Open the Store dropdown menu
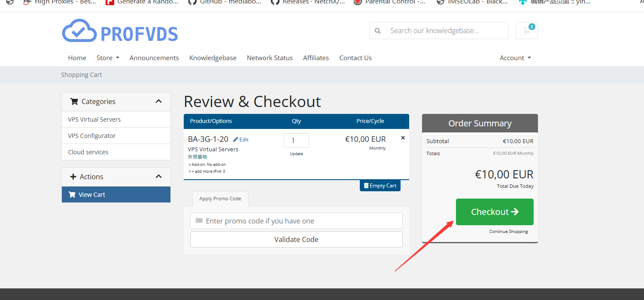This screenshot has width=644, height=300. pos(108,58)
